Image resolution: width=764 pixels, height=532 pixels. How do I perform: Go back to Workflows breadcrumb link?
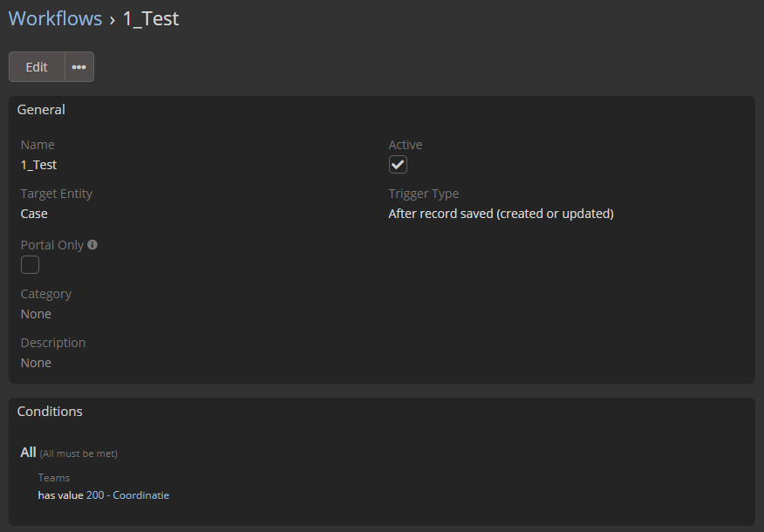point(55,18)
